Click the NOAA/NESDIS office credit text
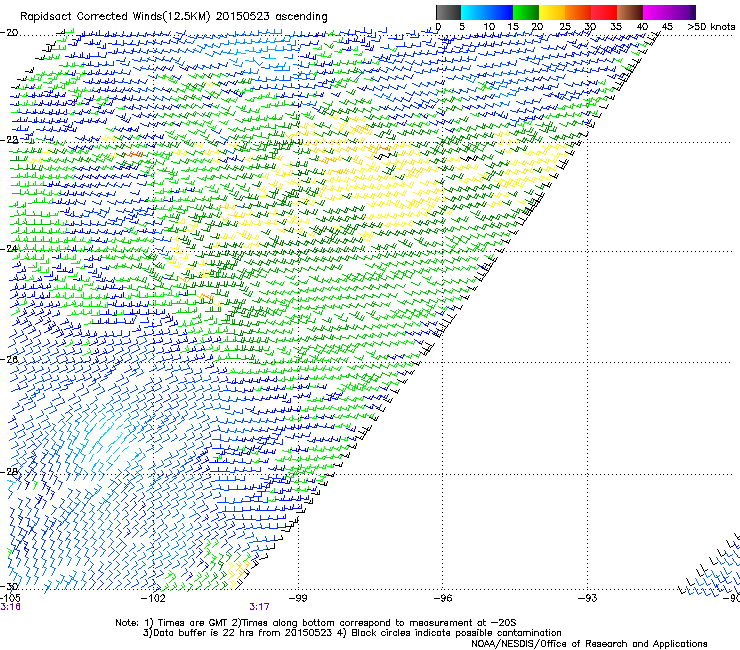This screenshot has height=650, width=740. (x=589, y=643)
